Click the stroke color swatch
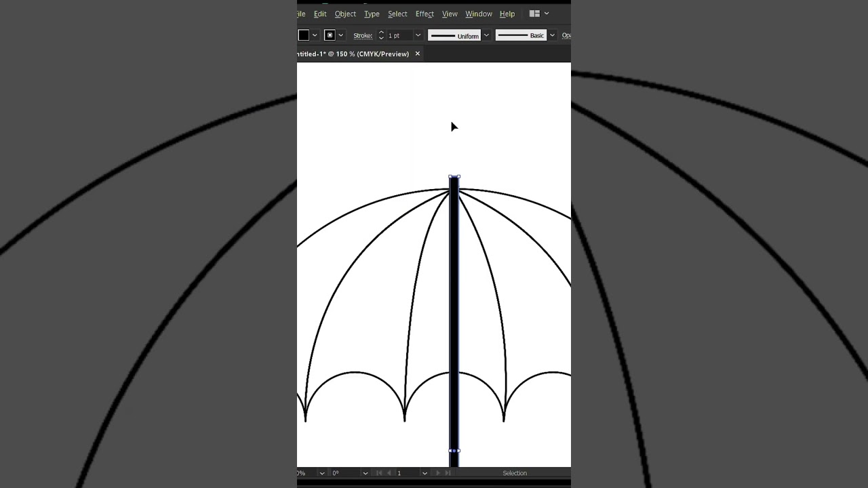The width and height of the screenshot is (868, 488). tap(330, 35)
